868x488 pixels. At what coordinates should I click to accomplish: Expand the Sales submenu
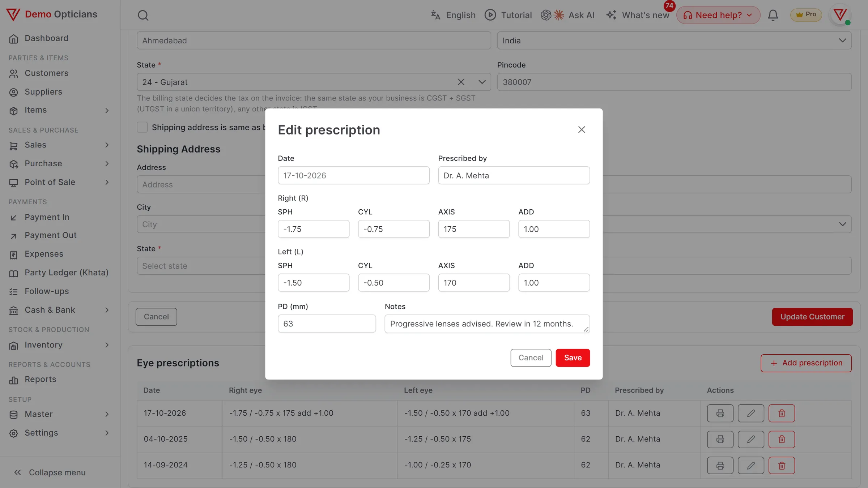(x=107, y=145)
